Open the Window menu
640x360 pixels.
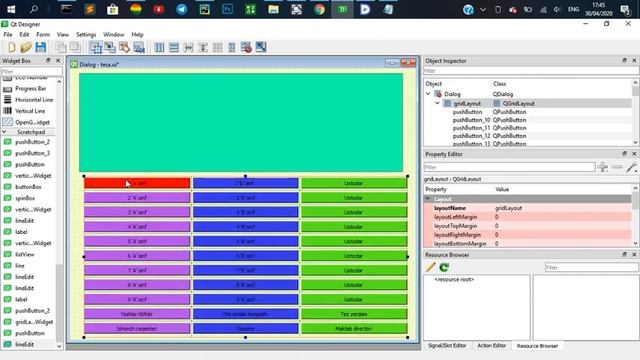(x=113, y=35)
